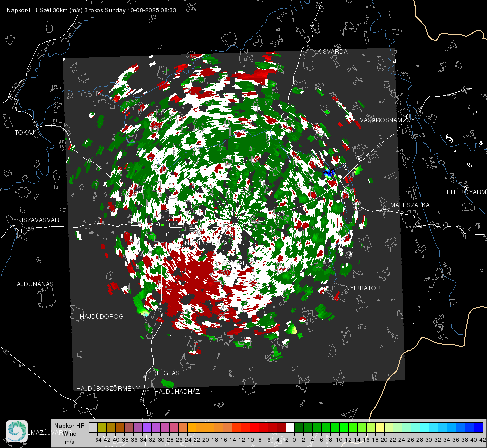Click the HAJDÚHADHÁZ city label
This screenshot has width=487, height=448.
[x=177, y=392]
